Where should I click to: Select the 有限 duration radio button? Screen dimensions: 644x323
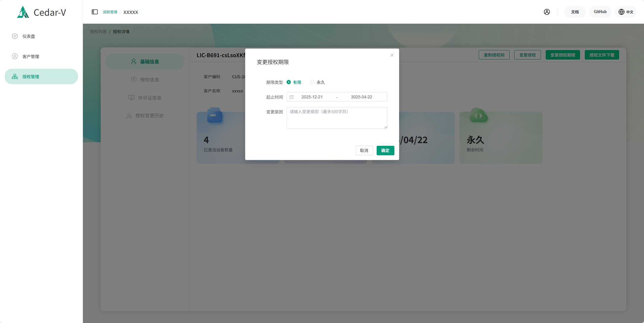[x=289, y=82]
